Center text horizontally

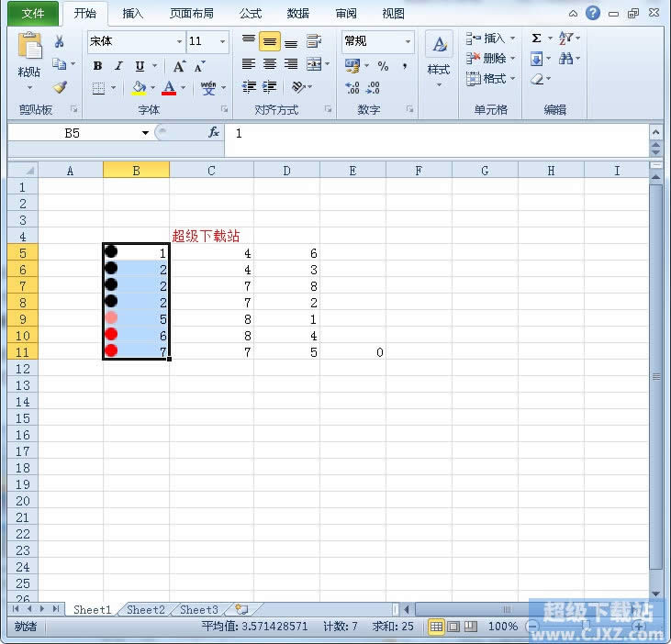270,64
